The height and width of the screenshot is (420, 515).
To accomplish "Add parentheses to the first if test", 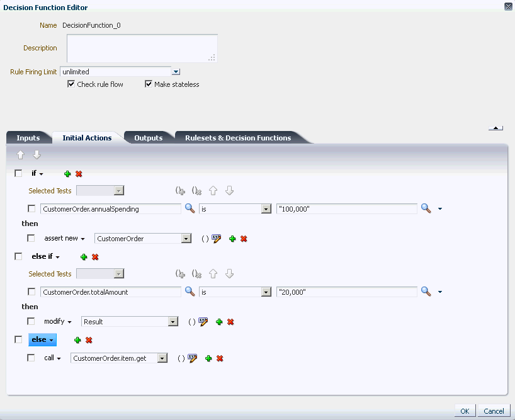I will 181,191.
